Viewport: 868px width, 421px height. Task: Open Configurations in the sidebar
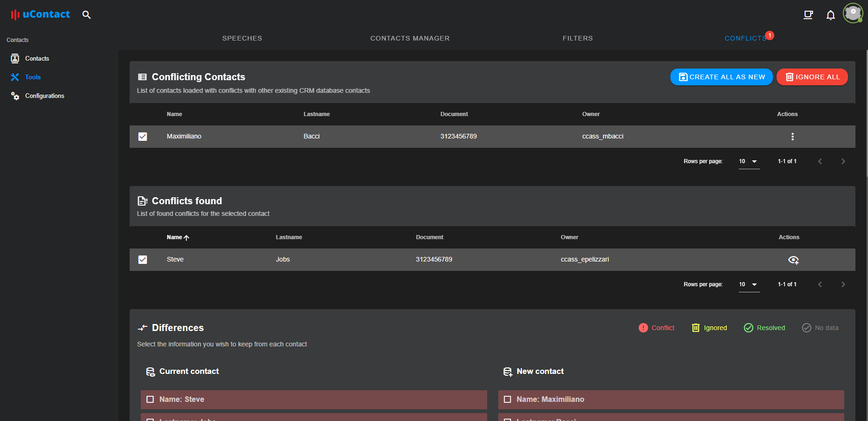(x=45, y=96)
